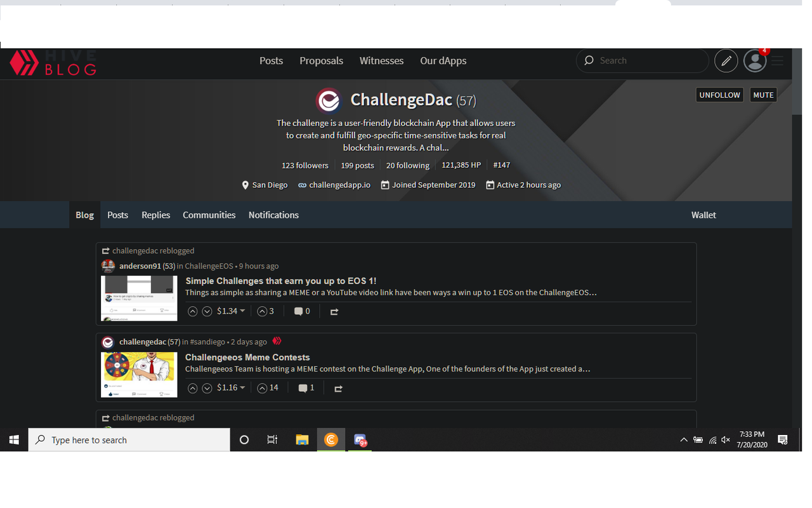Viewport: 812px width, 508px height.
Task: Open Posts in top navigation
Action: (x=271, y=61)
